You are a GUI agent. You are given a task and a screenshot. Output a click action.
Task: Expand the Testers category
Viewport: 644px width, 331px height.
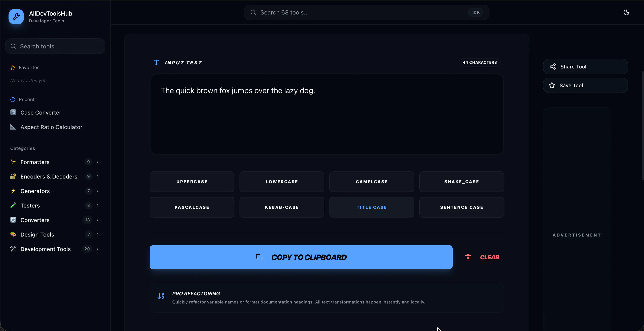(x=98, y=205)
